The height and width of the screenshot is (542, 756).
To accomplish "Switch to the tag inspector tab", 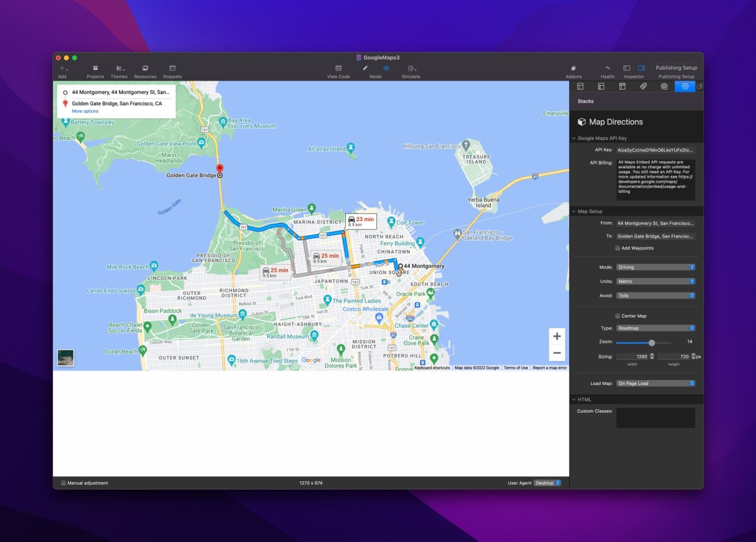I will [x=643, y=86].
